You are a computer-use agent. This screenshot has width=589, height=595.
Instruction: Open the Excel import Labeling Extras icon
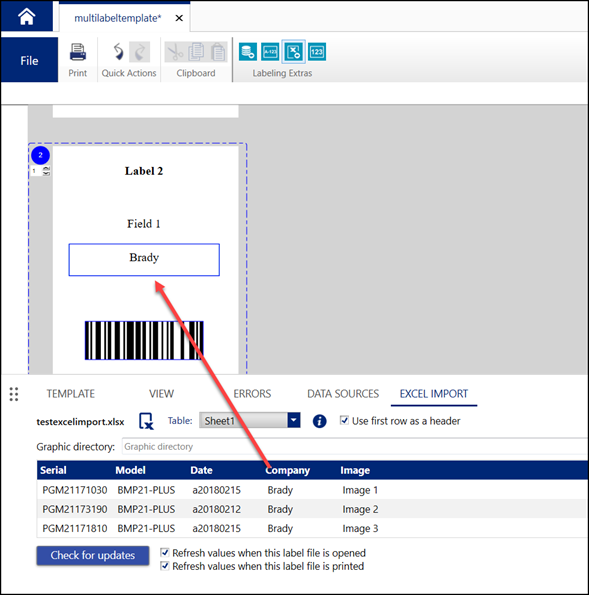click(293, 52)
